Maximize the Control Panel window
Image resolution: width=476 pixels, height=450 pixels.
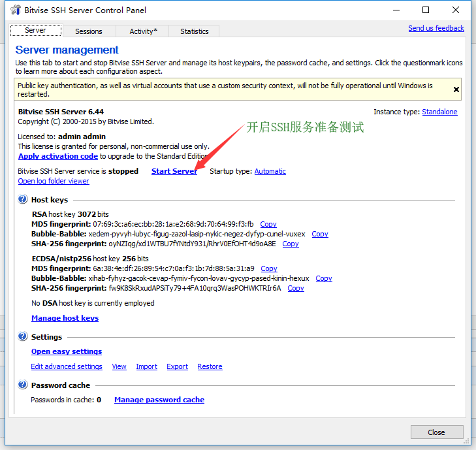click(x=426, y=10)
